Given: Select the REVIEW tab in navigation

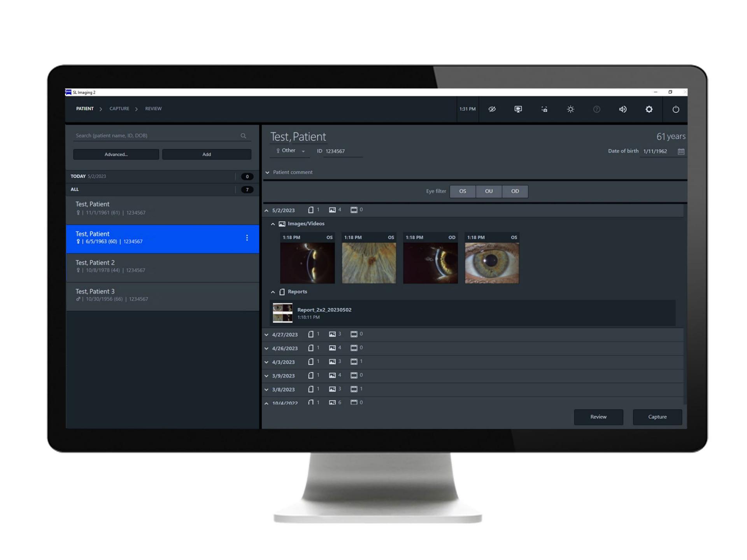Looking at the screenshot, I should (x=154, y=108).
